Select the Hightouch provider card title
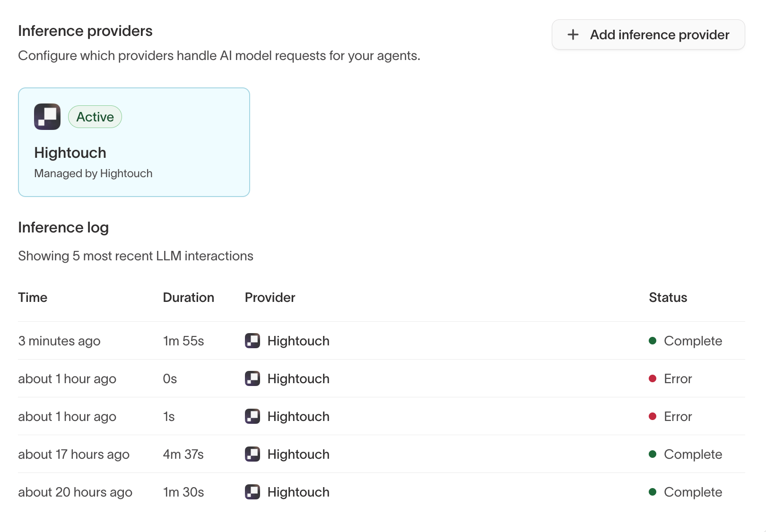The width and height of the screenshot is (766, 532). [x=70, y=153]
